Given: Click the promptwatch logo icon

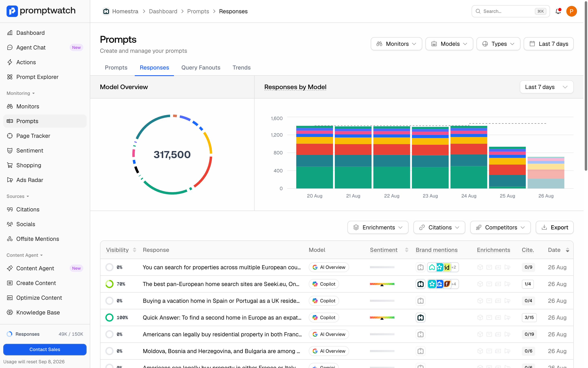Looking at the screenshot, I should 12,11.
